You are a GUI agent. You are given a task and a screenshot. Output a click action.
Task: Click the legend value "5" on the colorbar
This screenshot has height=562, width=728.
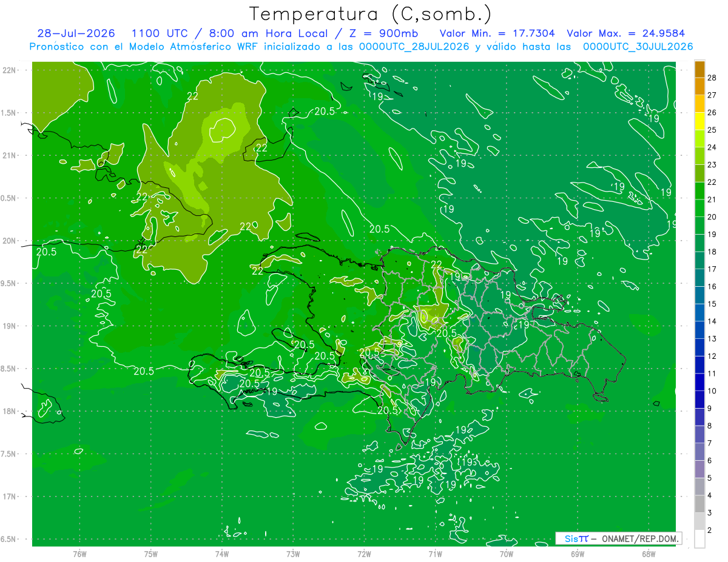coord(710,478)
